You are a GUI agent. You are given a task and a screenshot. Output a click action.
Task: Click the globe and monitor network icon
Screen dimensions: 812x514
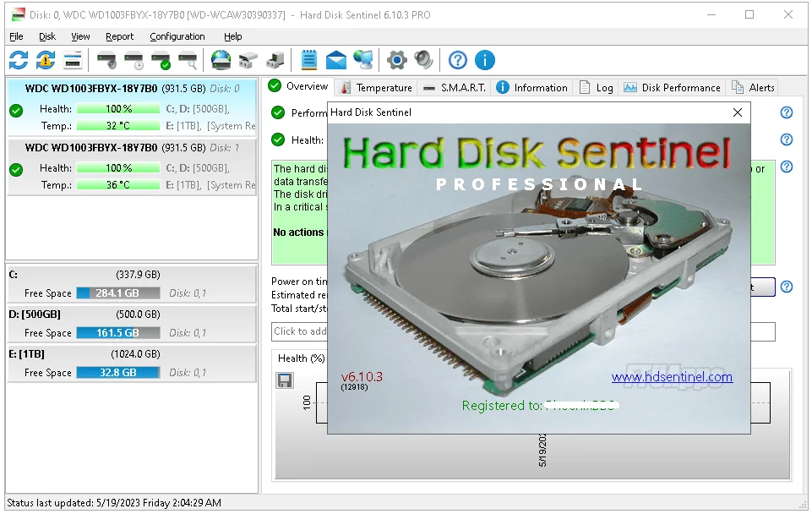coord(363,60)
